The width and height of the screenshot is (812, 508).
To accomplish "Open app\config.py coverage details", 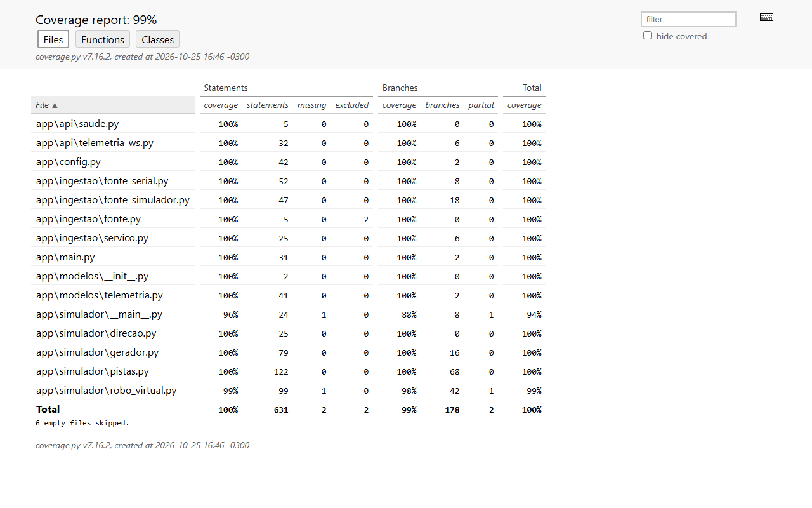I will tap(69, 162).
